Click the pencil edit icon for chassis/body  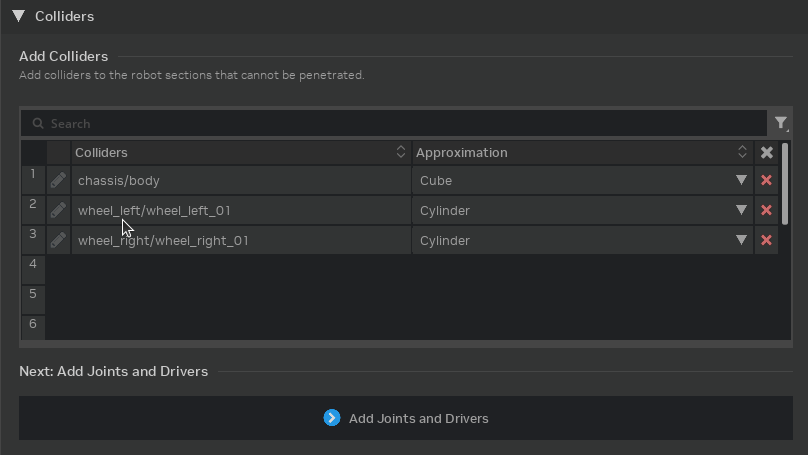click(x=59, y=181)
